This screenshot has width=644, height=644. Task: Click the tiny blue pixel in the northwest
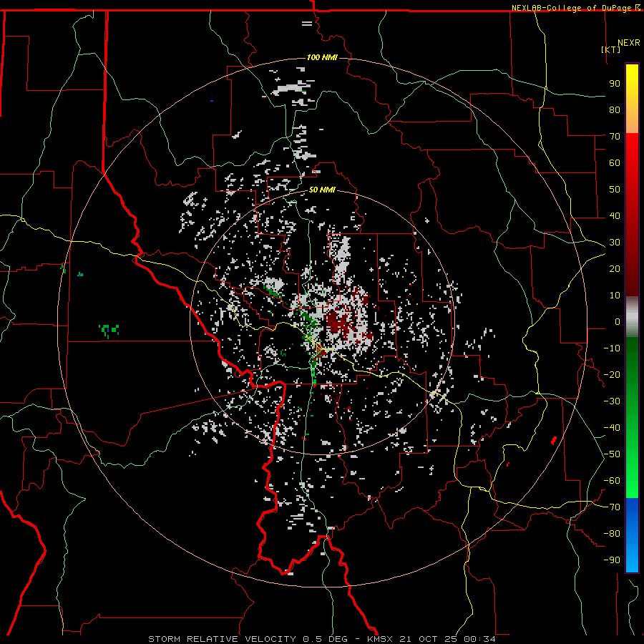point(212,101)
